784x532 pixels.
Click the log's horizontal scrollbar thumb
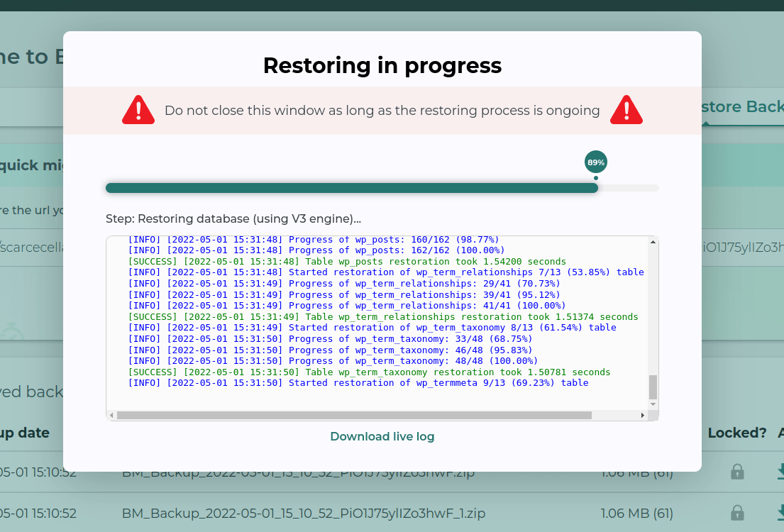pyautogui.click(x=355, y=416)
